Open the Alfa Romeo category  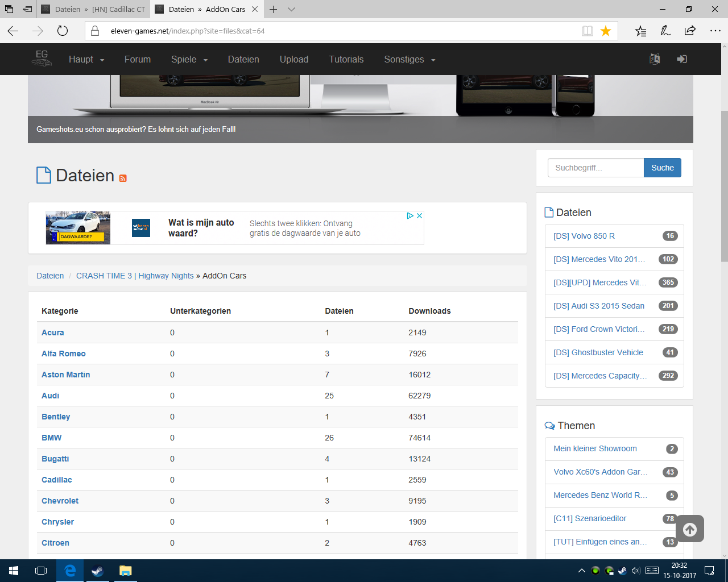click(64, 354)
